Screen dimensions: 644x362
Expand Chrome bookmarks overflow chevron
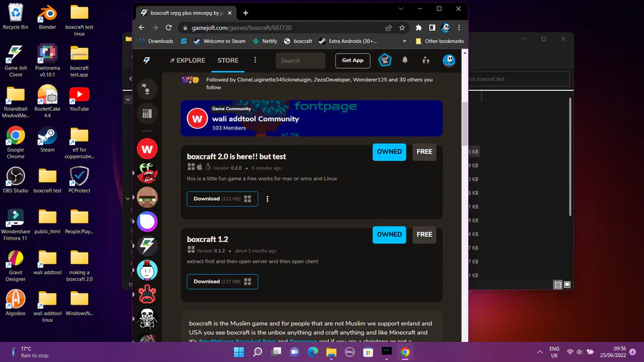(x=404, y=41)
